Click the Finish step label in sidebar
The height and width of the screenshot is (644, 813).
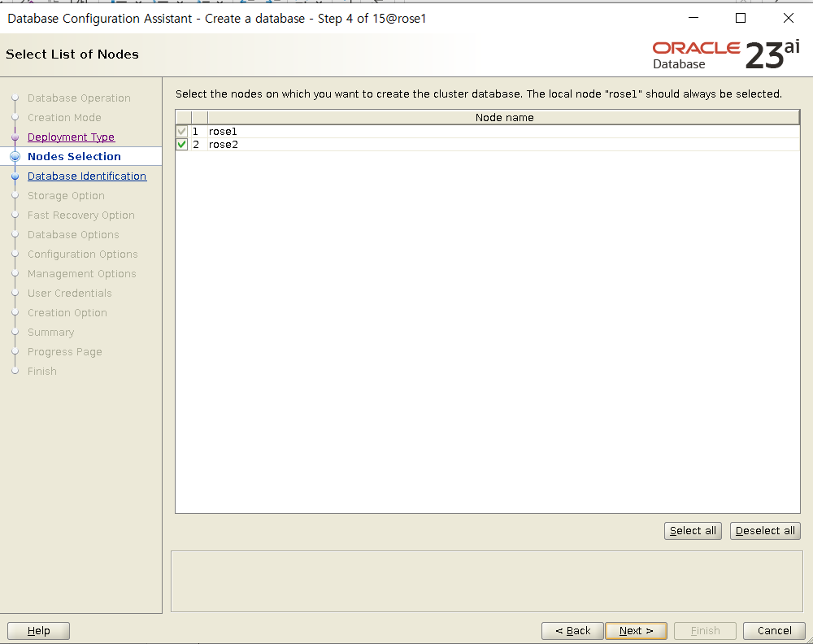point(42,372)
